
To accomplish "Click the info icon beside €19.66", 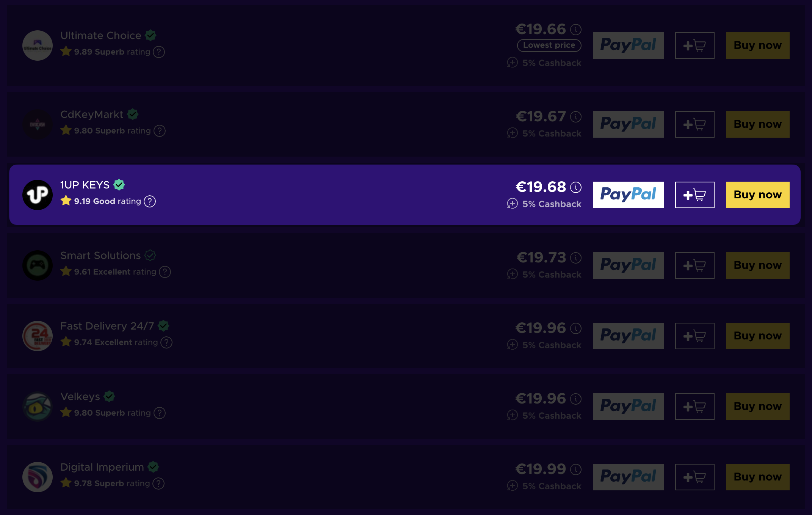I will pyautogui.click(x=576, y=29).
